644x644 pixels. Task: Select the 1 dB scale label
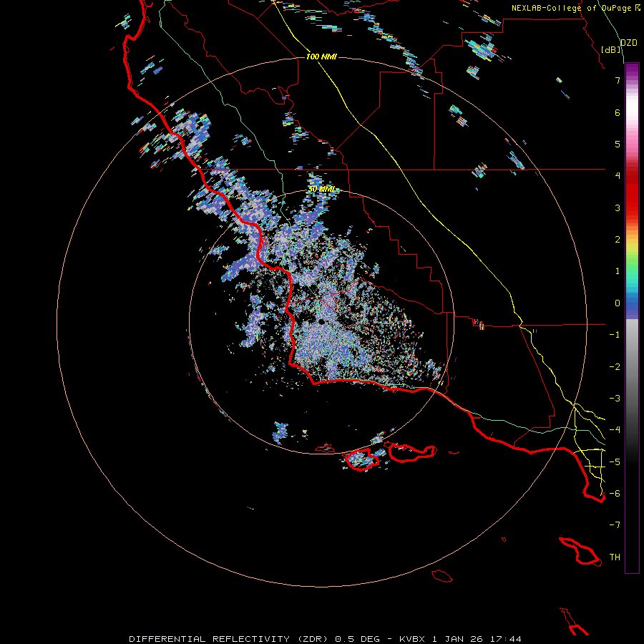pyautogui.click(x=618, y=271)
